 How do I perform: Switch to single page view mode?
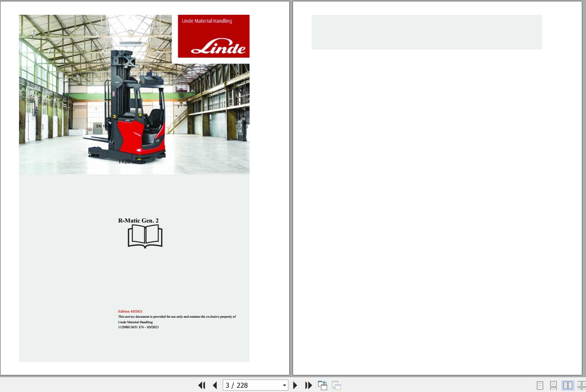[x=540, y=385]
